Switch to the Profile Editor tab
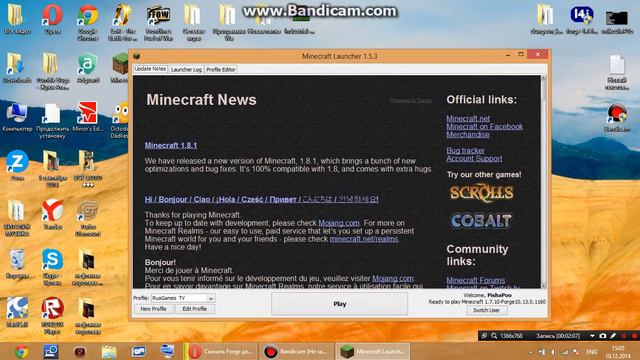The width and height of the screenshot is (640, 360). tap(221, 69)
